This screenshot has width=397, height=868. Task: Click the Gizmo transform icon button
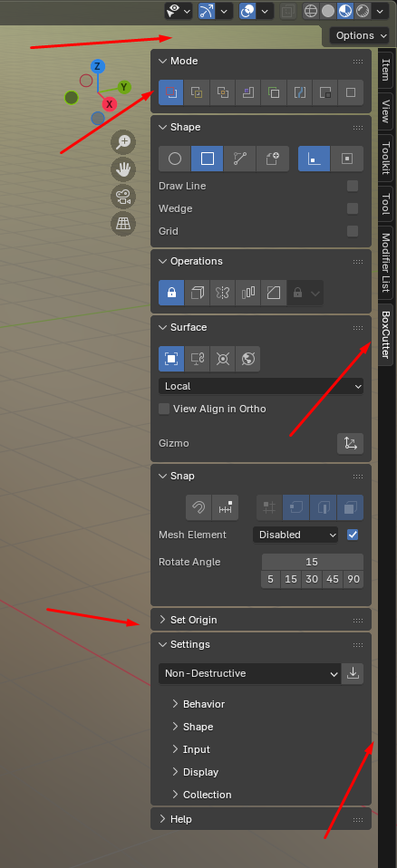coord(351,443)
